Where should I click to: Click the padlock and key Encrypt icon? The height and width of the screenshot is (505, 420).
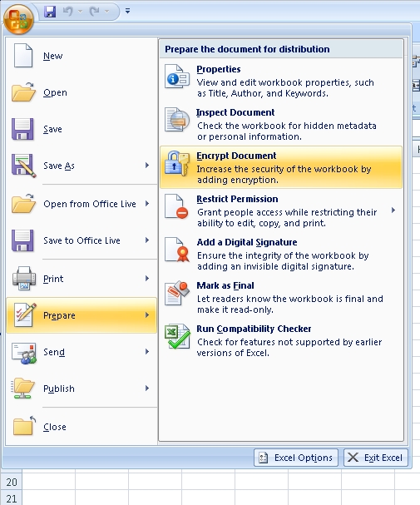pos(176,163)
